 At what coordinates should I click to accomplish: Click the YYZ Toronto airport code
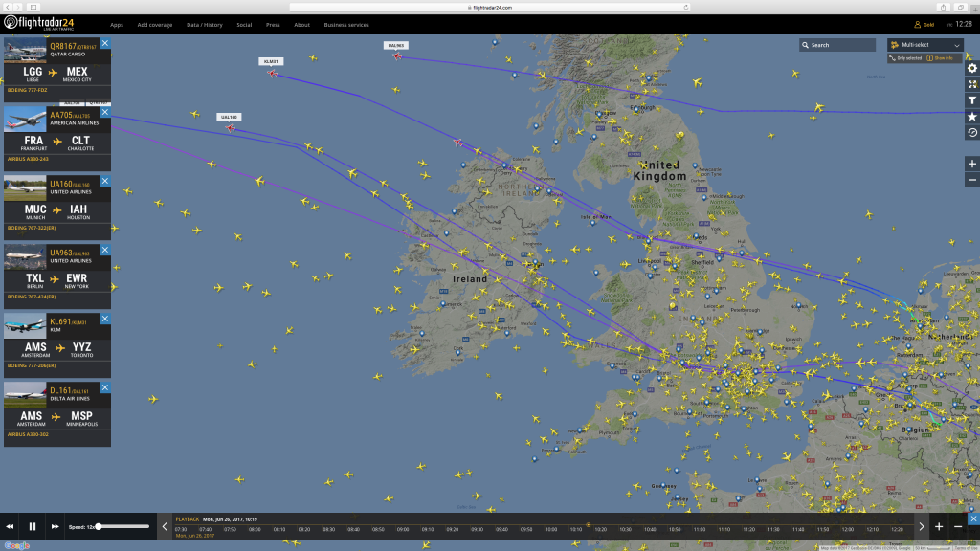pyautogui.click(x=82, y=346)
